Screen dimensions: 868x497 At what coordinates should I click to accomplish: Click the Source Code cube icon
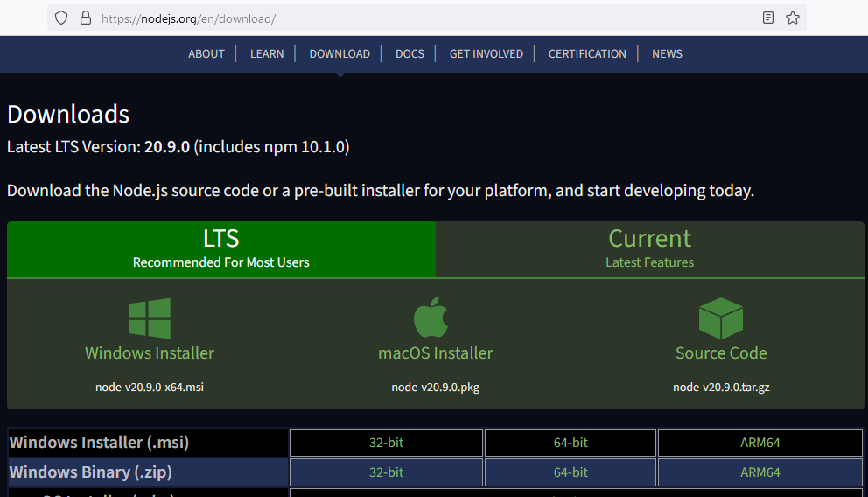(x=720, y=318)
